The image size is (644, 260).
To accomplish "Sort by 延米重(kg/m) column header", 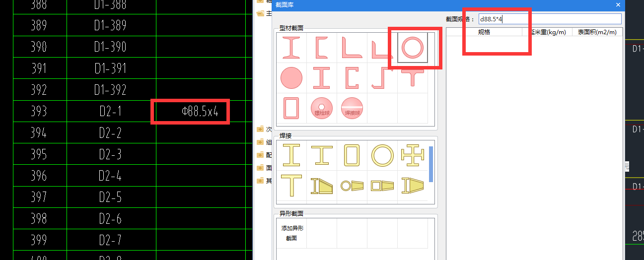I will 547,32.
